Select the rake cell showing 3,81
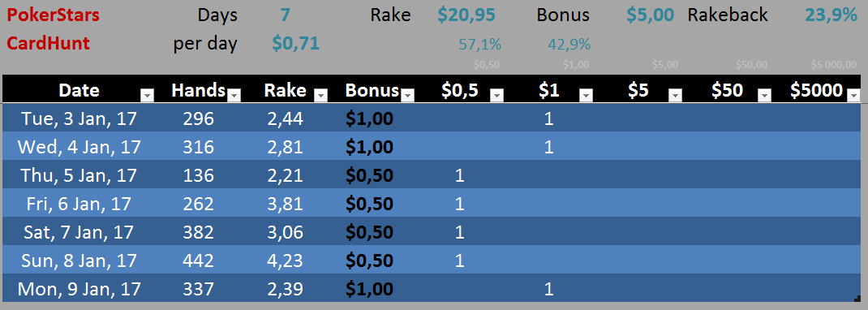Image resolution: width=868 pixels, height=310 pixels. pyautogui.click(x=285, y=203)
